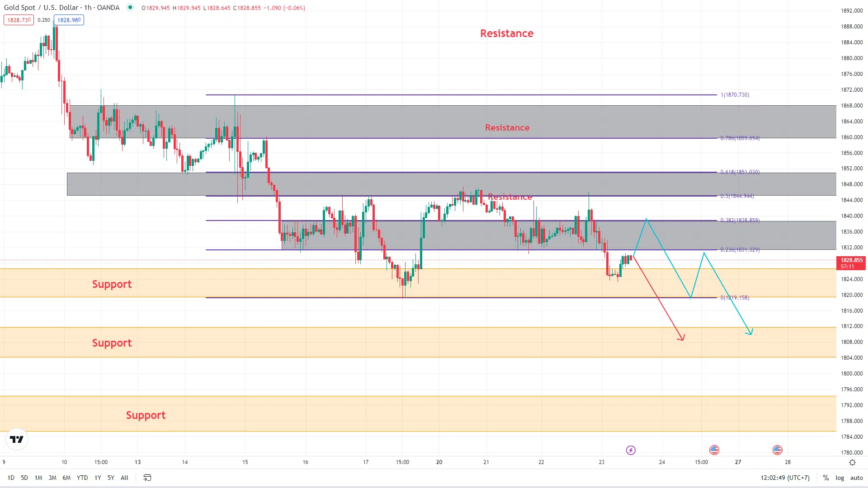
Task: Click the green market status dot
Action: (x=130, y=7)
